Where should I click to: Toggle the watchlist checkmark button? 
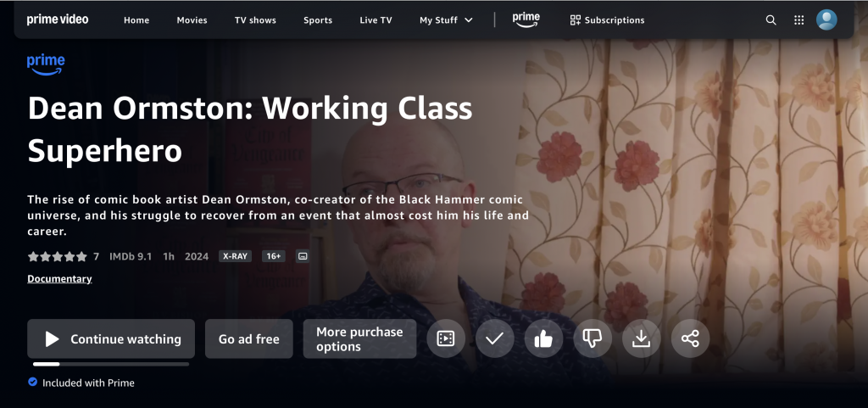coord(494,338)
